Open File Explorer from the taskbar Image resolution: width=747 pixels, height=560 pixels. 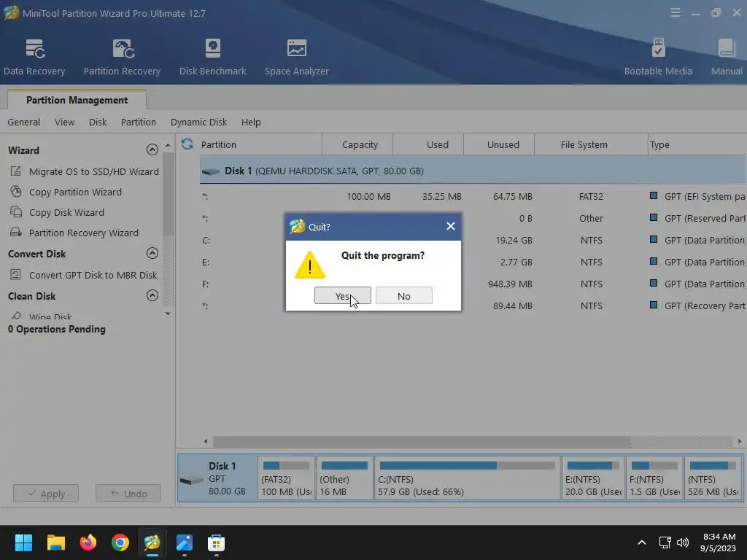coord(55,542)
